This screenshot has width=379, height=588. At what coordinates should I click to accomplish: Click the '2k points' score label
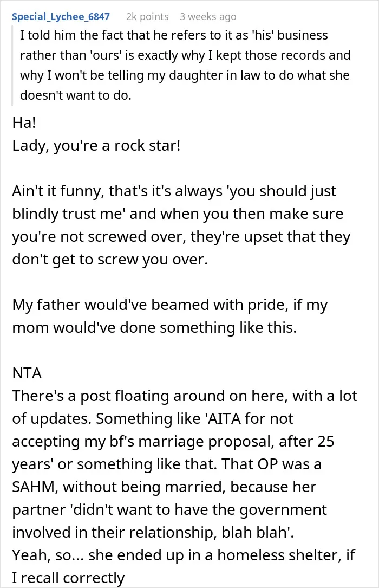pyautogui.click(x=147, y=17)
